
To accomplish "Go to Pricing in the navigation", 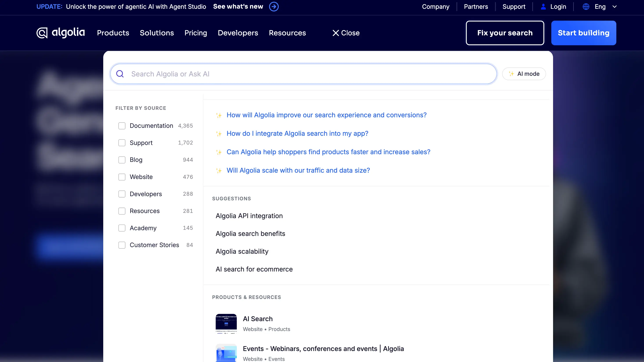I will click(196, 33).
